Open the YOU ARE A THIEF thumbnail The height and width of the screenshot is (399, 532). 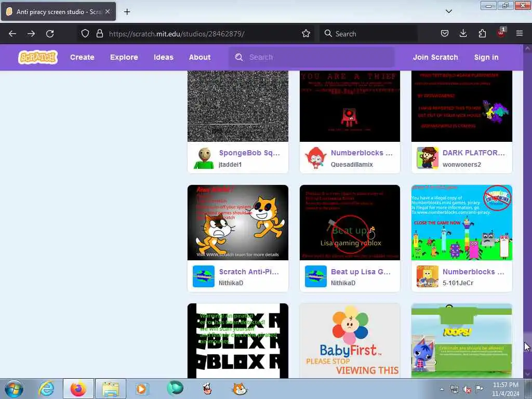tap(350, 106)
